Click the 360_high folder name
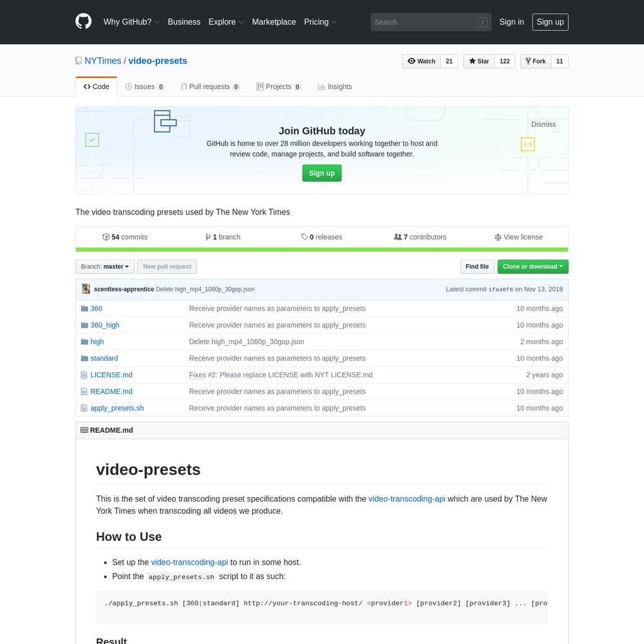The image size is (644, 644). (x=105, y=325)
